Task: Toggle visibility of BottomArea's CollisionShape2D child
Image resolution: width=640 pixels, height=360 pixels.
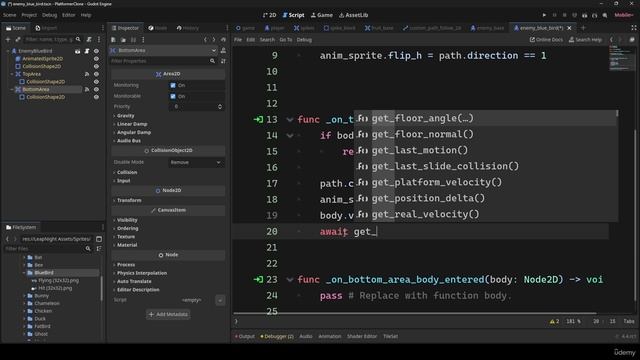Action: (96, 97)
